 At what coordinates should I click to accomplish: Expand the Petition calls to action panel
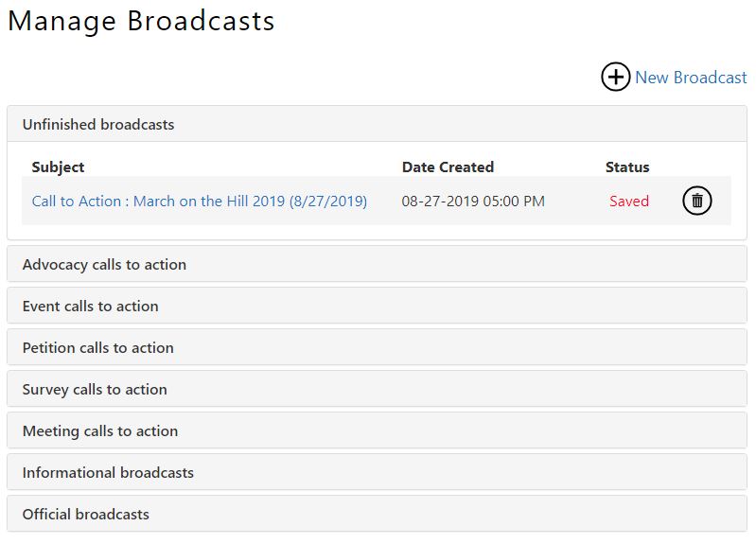pos(98,348)
